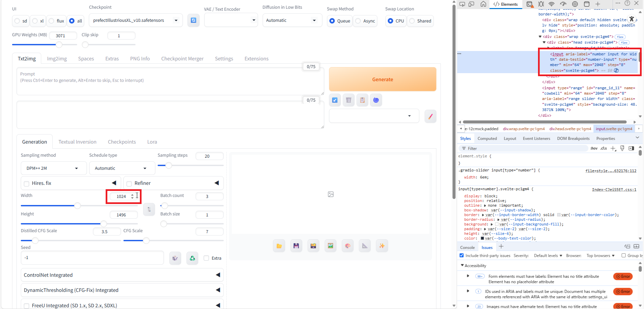Open the Sampling method dropdown
Viewport: 644px width, 309px height.
coord(53,168)
